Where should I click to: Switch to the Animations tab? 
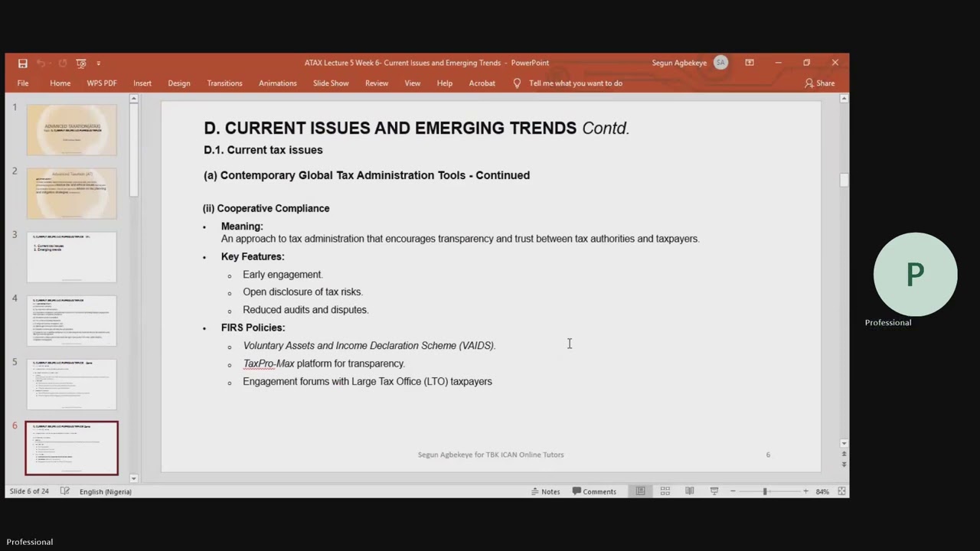[x=278, y=83]
